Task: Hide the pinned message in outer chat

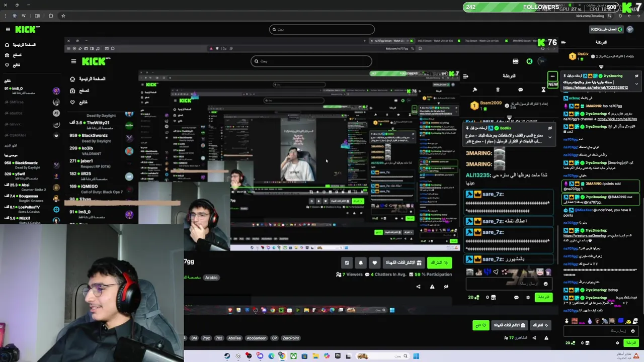Action: pos(636,76)
